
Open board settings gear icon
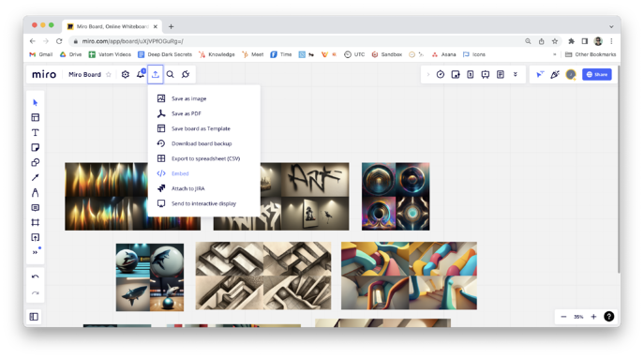click(x=126, y=74)
